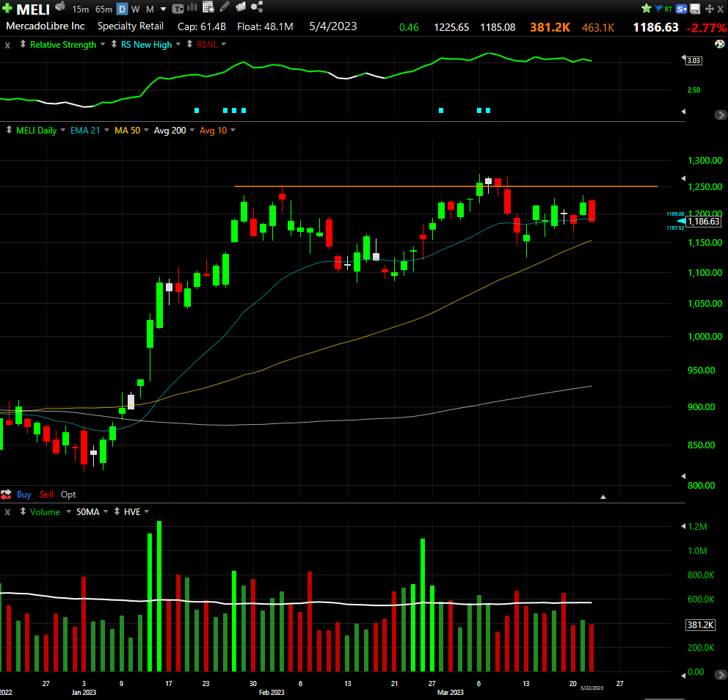The height and width of the screenshot is (700, 728).
Task: Click the MELI ticker symbol
Action: tap(33, 10)
